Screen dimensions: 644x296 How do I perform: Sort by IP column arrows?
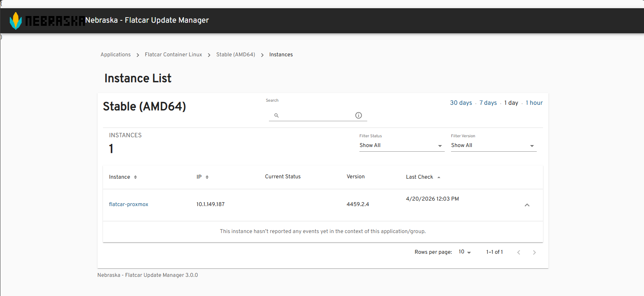(207, 177)
